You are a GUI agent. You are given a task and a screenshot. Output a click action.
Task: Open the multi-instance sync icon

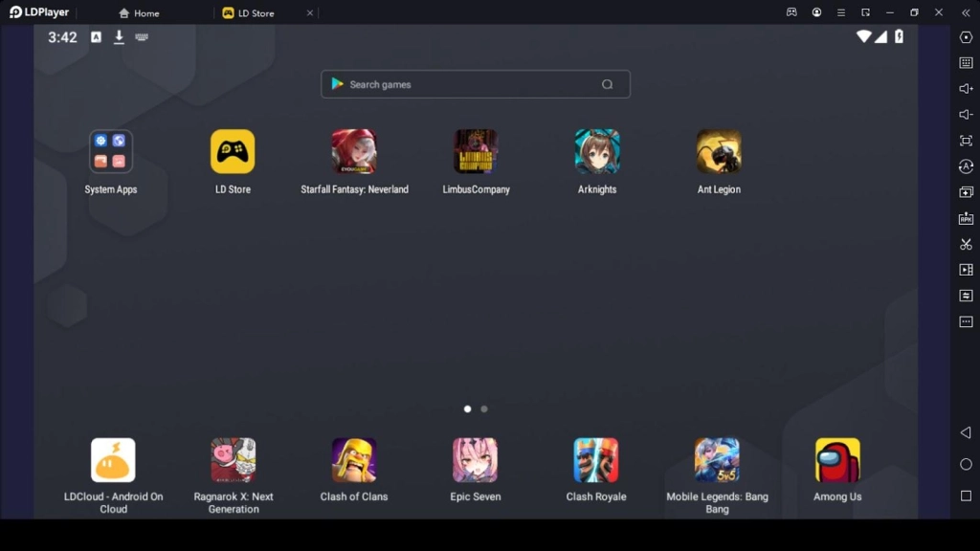pos(966,192)
